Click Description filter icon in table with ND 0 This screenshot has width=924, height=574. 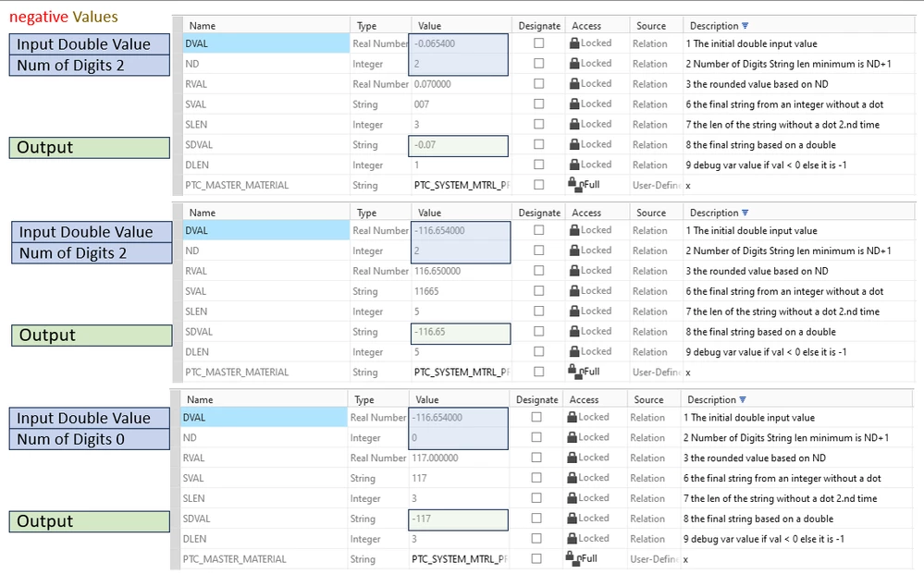pos(743,399)
